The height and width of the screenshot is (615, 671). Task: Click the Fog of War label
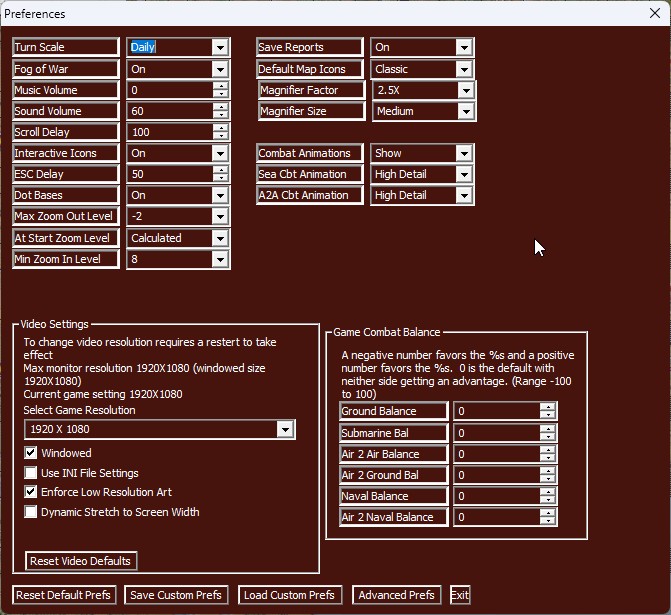tap(65, 69)
